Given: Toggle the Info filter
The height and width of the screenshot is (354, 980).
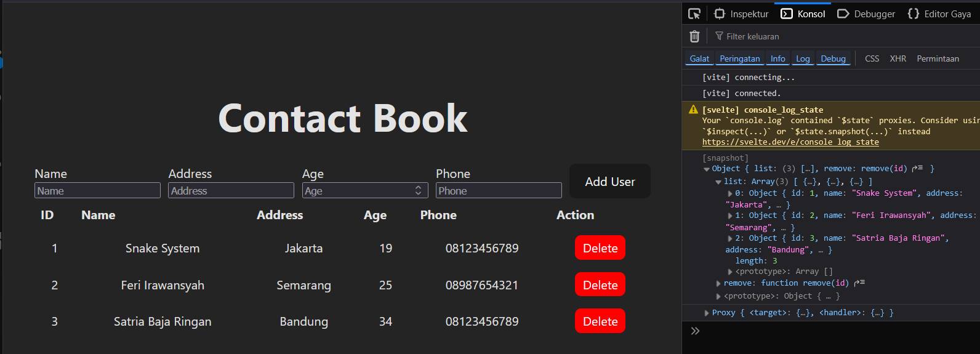Looking at the screenshot, I should 778,58.
